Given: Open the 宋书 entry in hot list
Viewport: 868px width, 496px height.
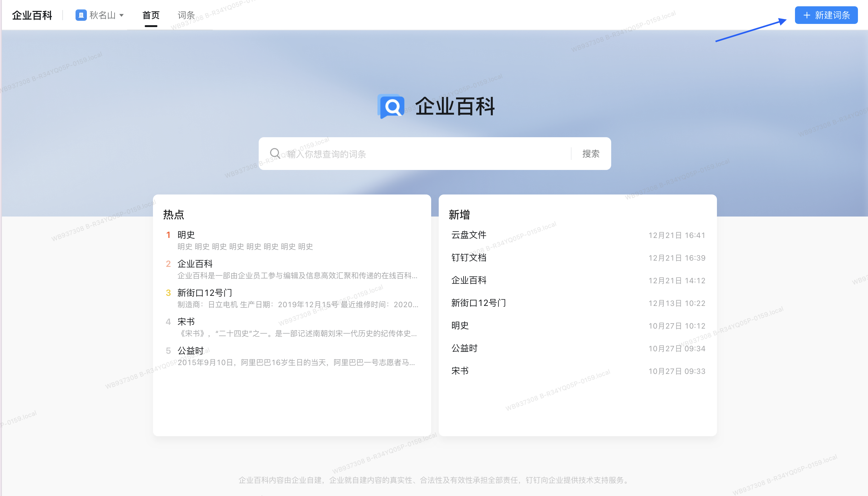Looking at the screenshot, I should click(x=186, y=321).
